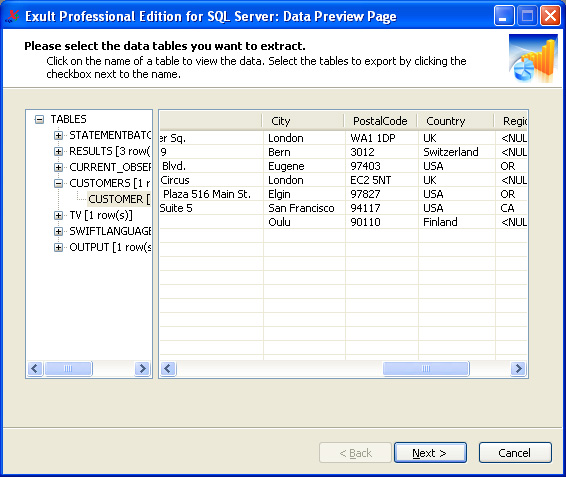Image resolution: width=566 pixels, height=477 pixels.
Task: Click tree panel scroll right arrow
Action: point(143,369)
